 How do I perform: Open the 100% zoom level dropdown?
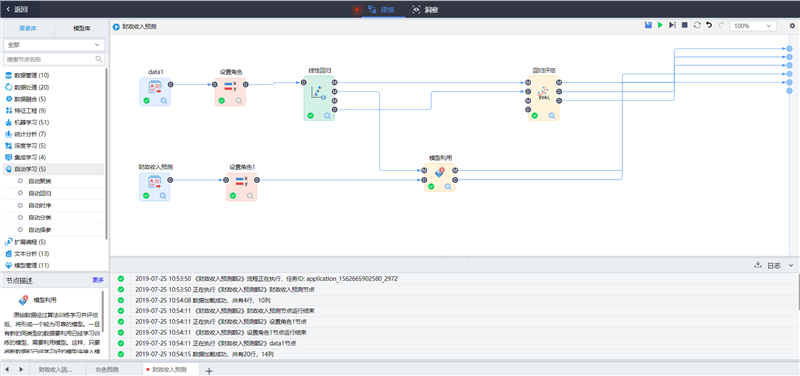753,26
